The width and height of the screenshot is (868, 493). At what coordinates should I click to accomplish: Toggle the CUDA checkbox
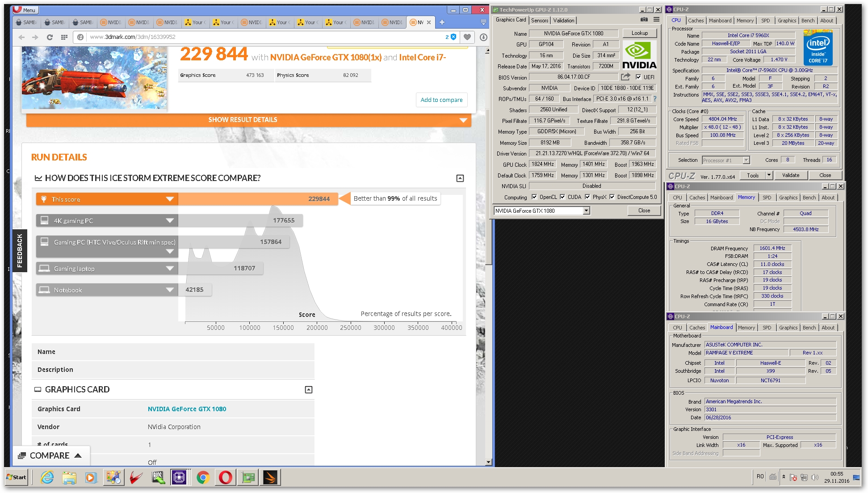click(x=562, y=197)
